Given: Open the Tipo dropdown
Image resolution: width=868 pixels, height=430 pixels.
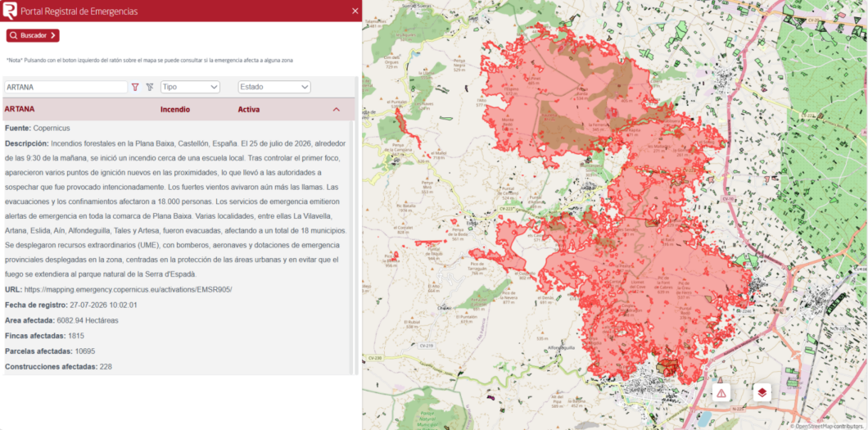Looking at the screenshot, I should tap(190, 87).
